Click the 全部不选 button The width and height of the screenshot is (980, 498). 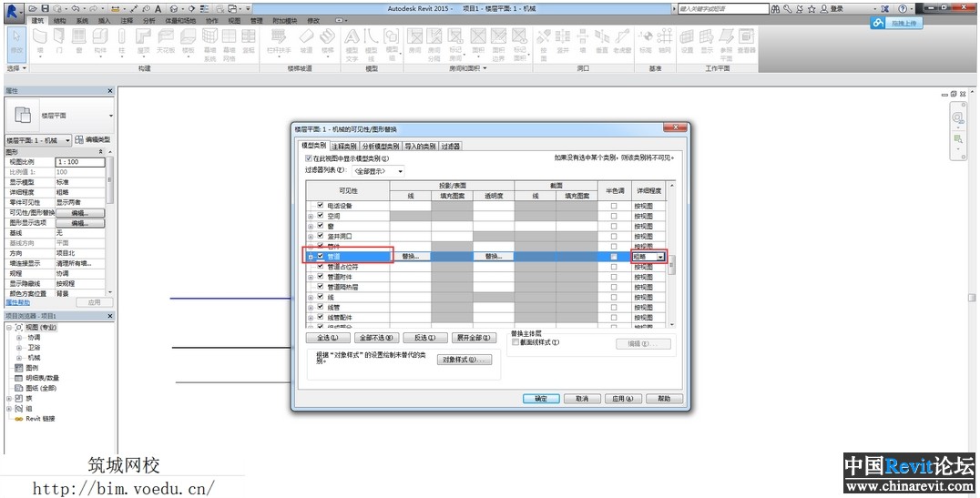tap(375, 338)
